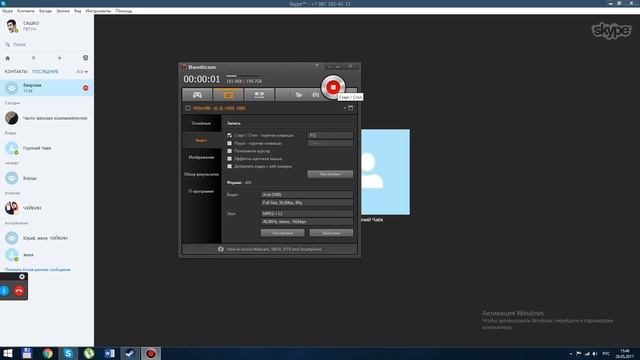This screenshot has height=360, width=640.
Task: Click the Показать более ранние сообщения link
Action: 38,270
